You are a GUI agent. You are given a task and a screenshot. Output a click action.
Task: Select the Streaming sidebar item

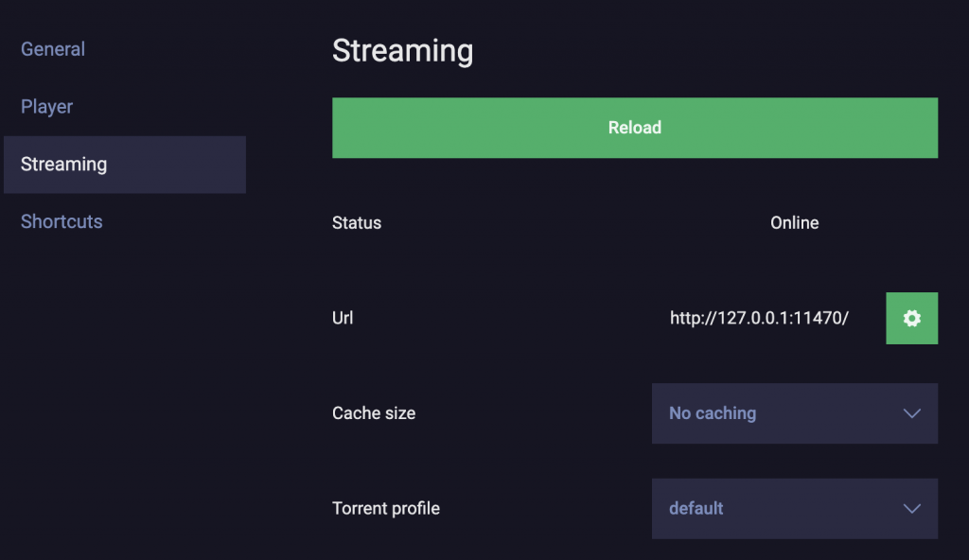pos(63,165)
